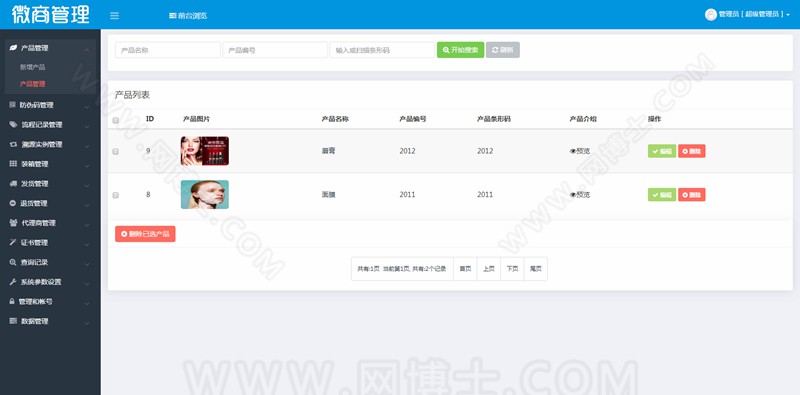Expand the 代理商管理 chevron

87,225
